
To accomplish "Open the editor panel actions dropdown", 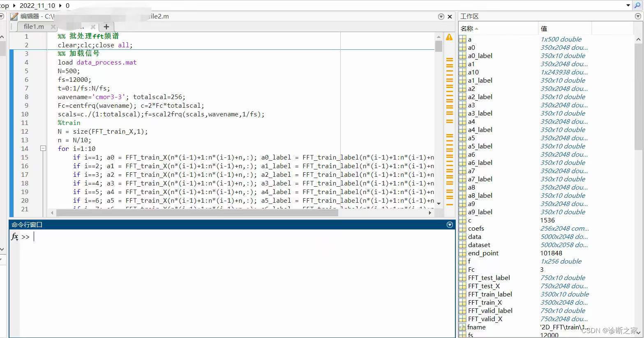I will [x=441, y=16].
